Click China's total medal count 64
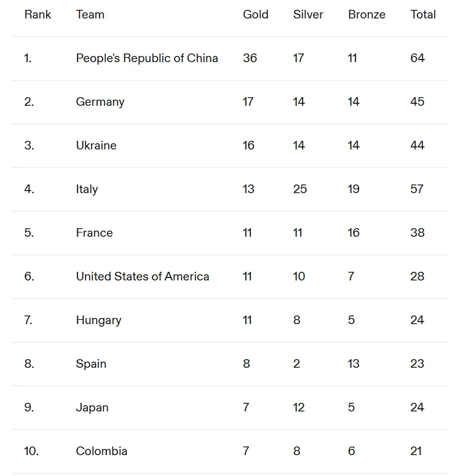This screenshot has height=476, width=471. tap(418, 58)
